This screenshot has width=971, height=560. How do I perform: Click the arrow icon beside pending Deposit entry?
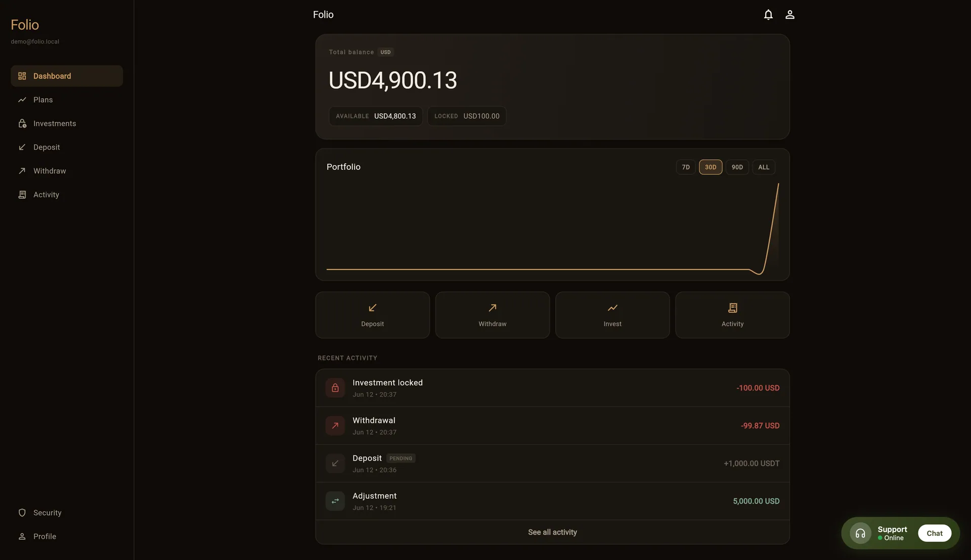pos(335,463)
